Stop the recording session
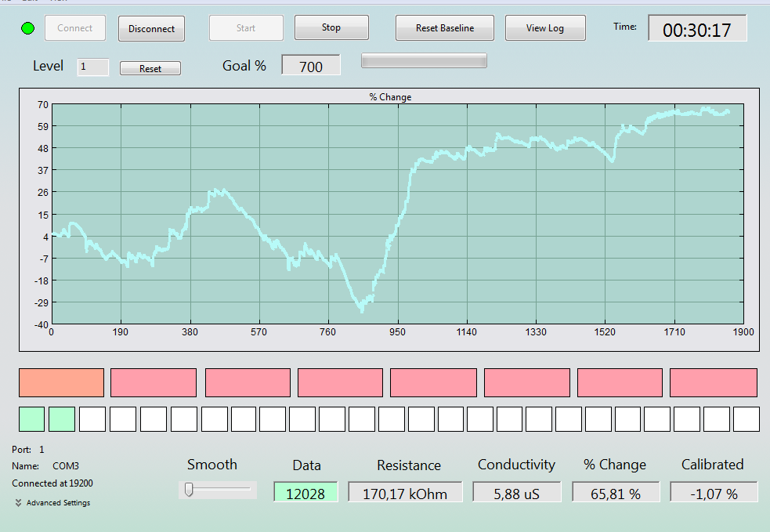 tap(331, 27)
